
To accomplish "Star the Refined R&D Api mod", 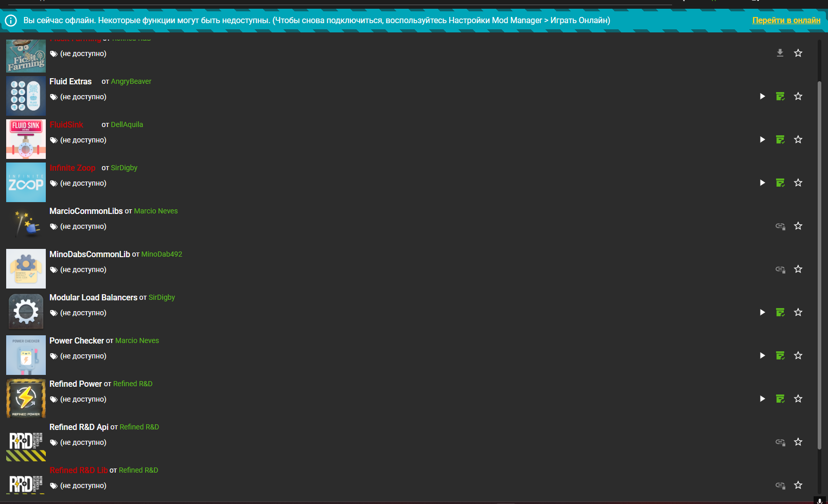I will (798, 442).
